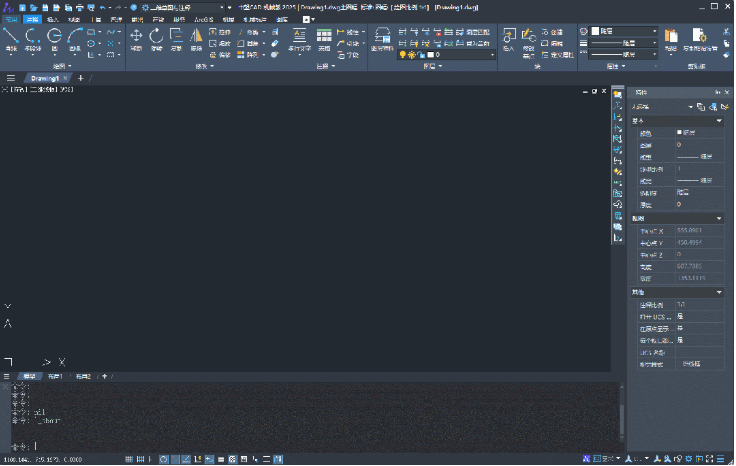Select the Polyline tool
The image size is (736, 466).
point(33,36)
